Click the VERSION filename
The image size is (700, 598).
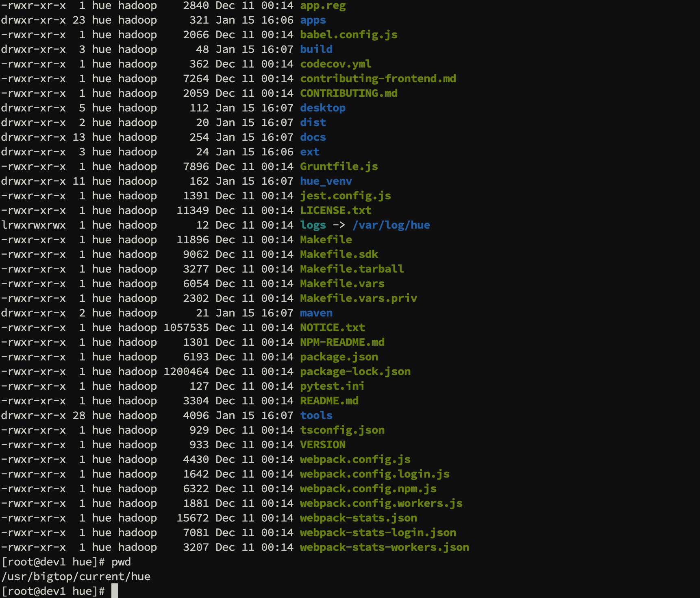pos(322,445)
